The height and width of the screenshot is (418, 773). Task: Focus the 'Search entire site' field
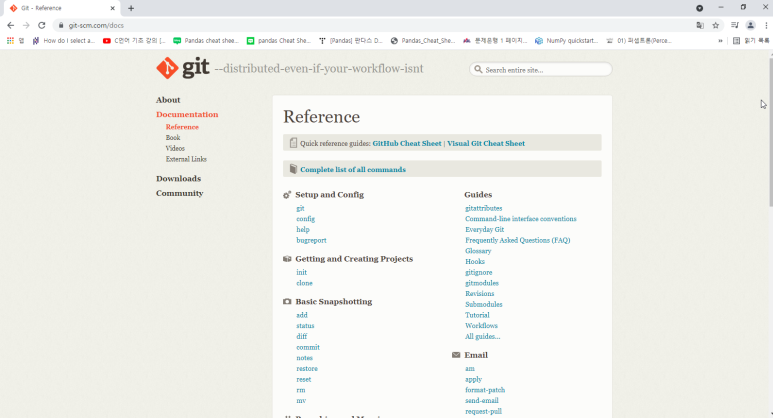(x=541, y=70)
